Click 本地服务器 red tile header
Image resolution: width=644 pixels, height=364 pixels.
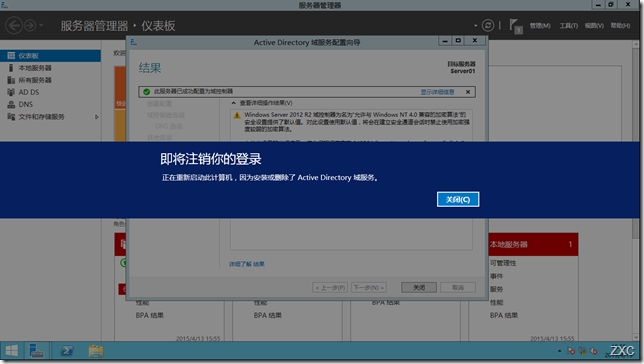(x=534, y=244)
